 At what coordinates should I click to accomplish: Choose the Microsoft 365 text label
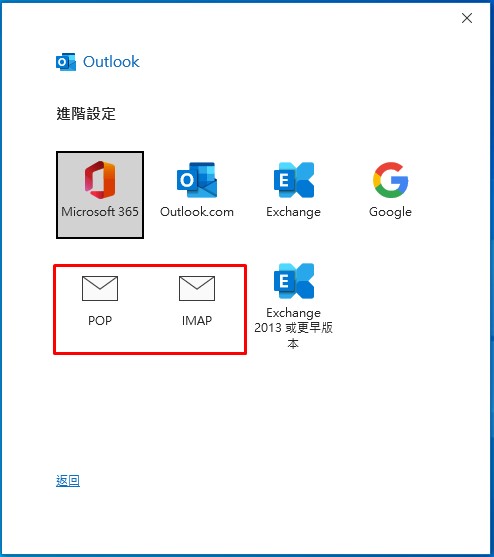[x=100, y=212]
